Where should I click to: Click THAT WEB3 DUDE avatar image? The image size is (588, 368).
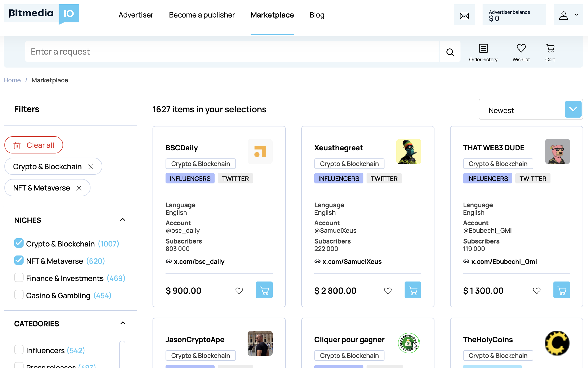point(557,151)
